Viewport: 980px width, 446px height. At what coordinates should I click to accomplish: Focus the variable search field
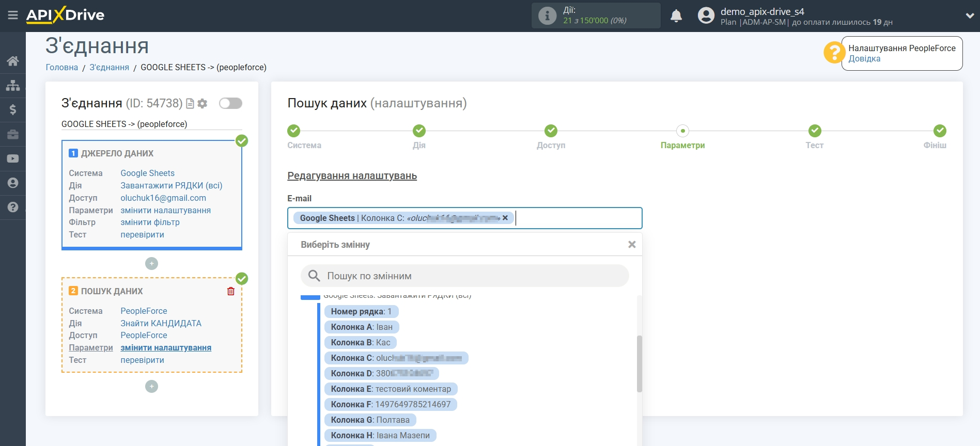coord(465,276)
